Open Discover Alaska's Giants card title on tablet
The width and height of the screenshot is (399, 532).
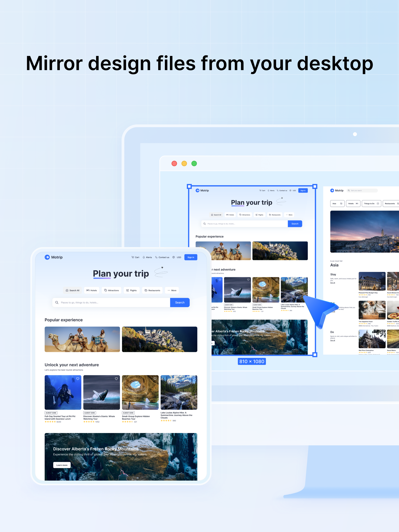pos(99,417)
